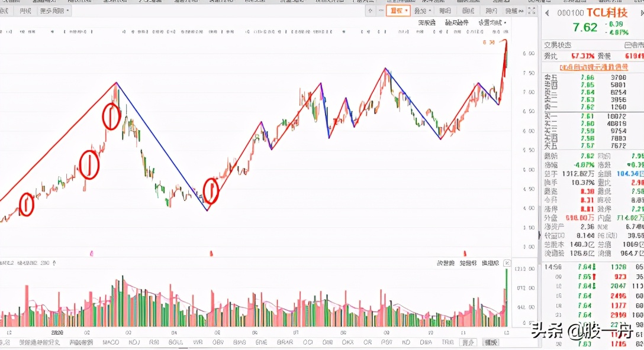This screenshot has width=644, height=350.
Task: Toggle the 复权 adjusted-price mode
Action: (398, 11)
